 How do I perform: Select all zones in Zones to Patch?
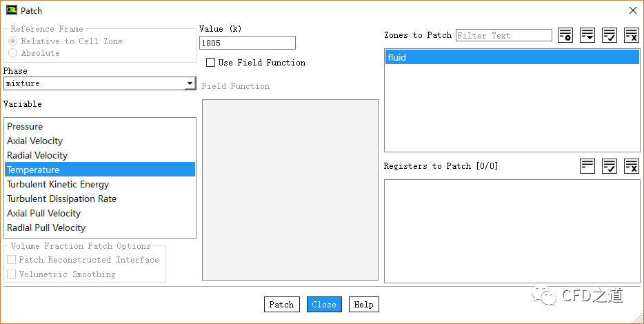[610, 35]
